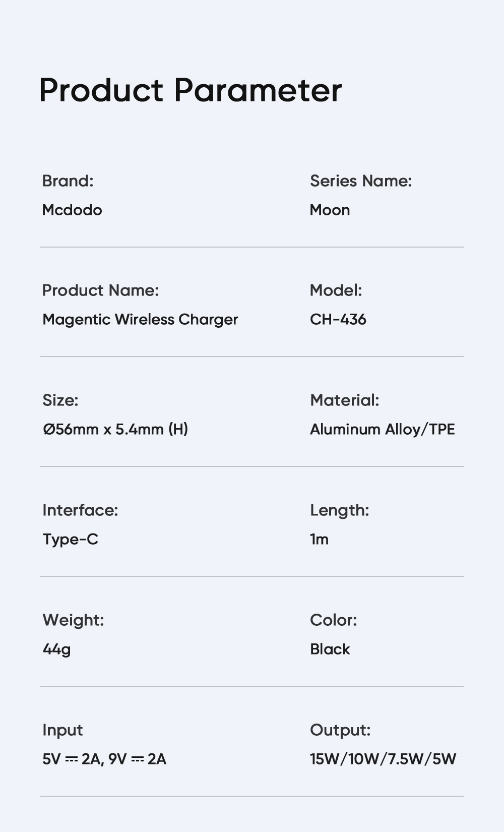Select the 5V 2A, 9V 2A input text

104,759
